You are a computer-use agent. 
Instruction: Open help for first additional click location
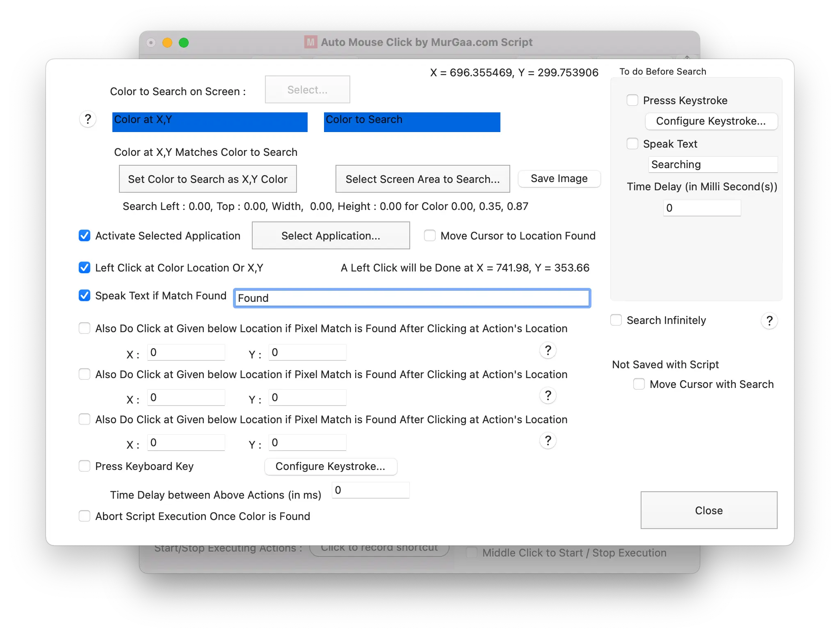point(547,350)
